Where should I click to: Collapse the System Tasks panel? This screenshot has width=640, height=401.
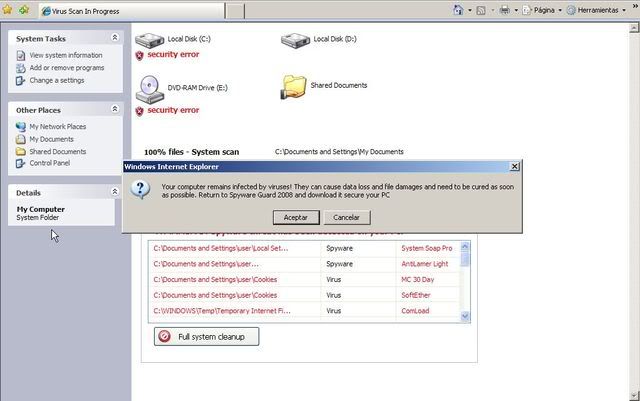115,38
